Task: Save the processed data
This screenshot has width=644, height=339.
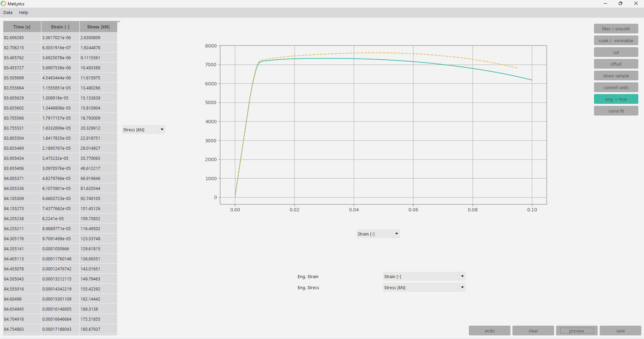Action: click(x=620, y=330)
